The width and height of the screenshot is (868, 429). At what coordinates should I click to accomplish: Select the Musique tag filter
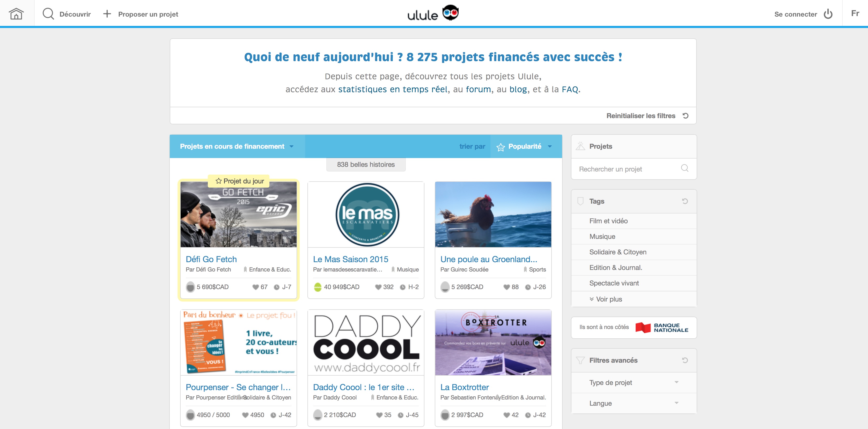point(602,237)
